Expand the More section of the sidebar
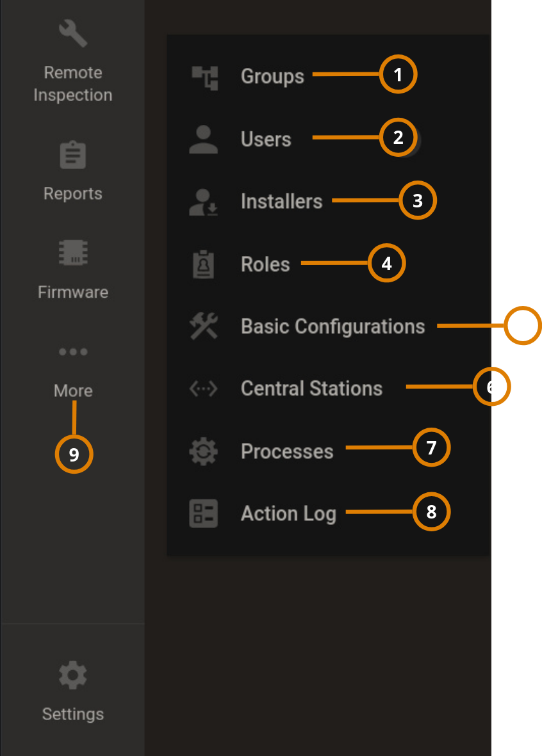The image size is (542, 756). click(72, 390)
